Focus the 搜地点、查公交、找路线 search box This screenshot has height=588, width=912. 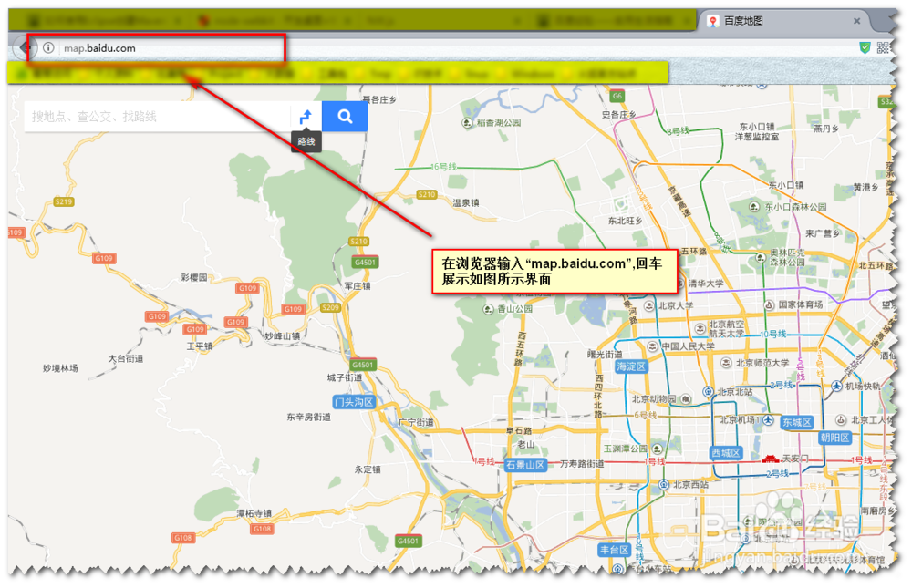pos(157,117)
